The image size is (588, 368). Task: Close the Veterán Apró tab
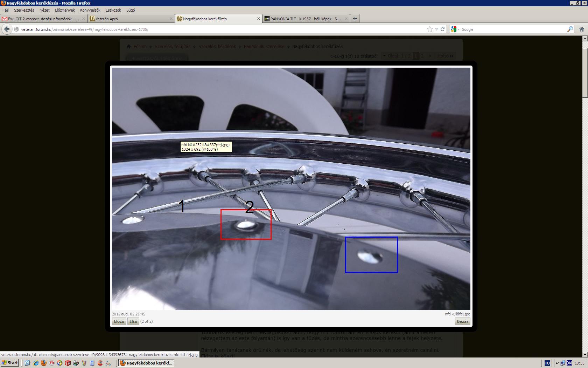[171, 19]
